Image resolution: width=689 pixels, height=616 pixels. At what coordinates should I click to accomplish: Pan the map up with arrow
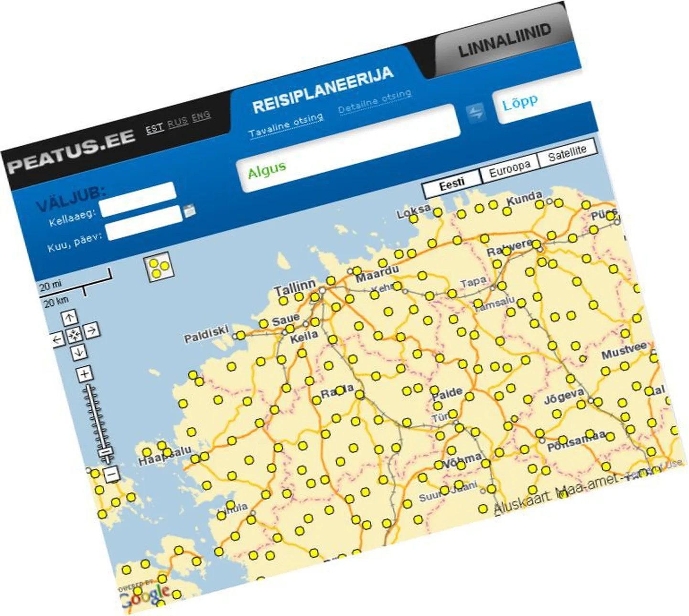coord(70,318)
